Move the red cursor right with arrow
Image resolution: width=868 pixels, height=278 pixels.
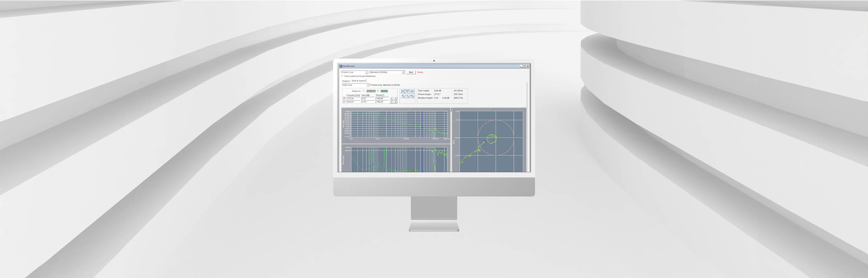tap(395, 99)
